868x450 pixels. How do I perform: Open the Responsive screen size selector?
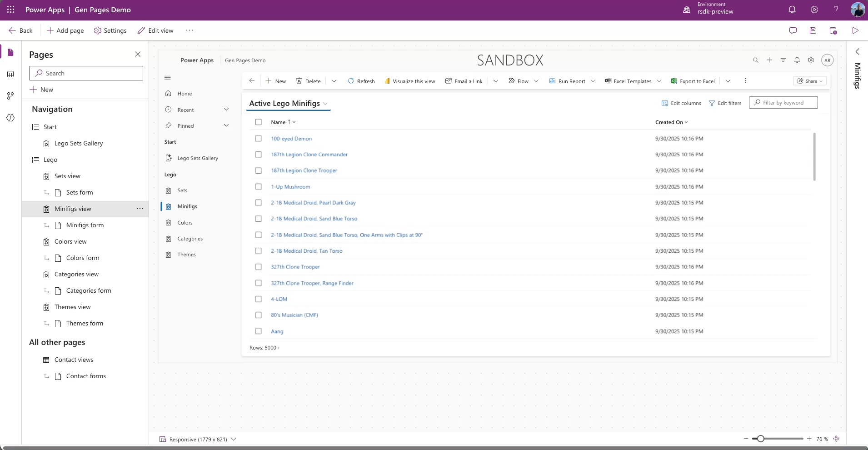[x=198, y=439]
